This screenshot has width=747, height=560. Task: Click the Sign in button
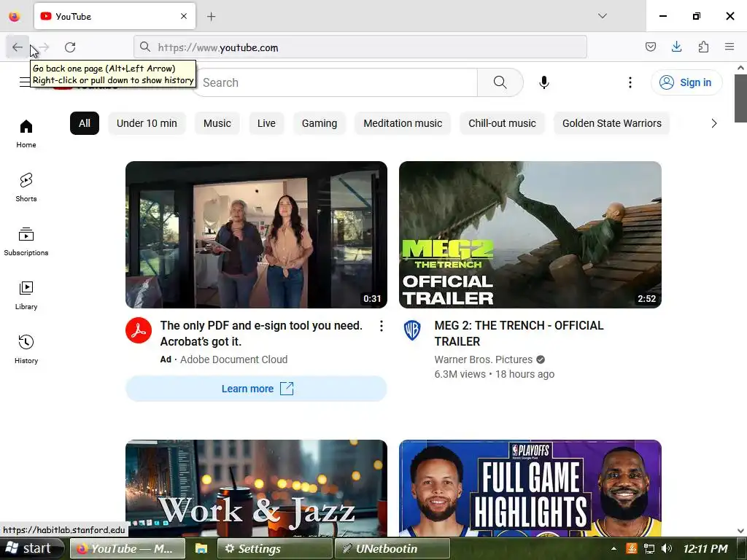[686, 82]
